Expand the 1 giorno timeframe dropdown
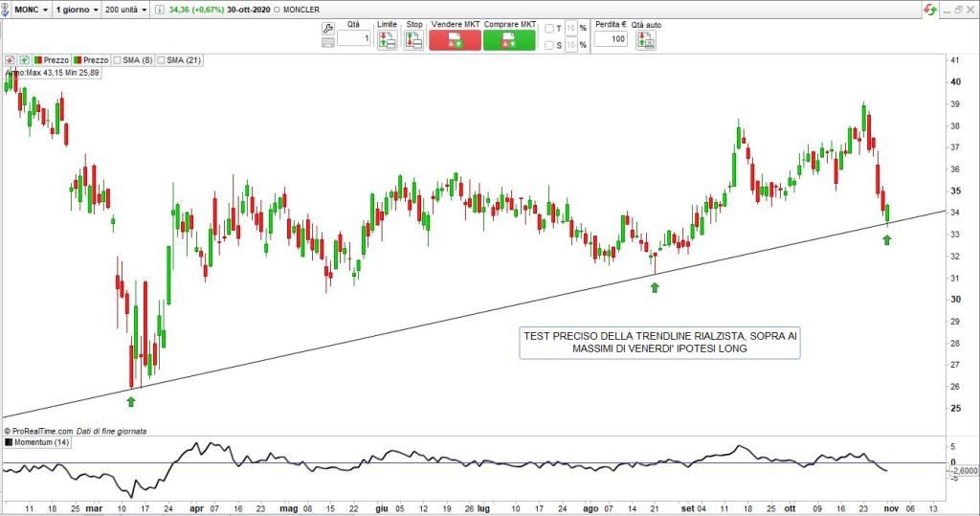The image size is (980, 516). tap(79, 9)
